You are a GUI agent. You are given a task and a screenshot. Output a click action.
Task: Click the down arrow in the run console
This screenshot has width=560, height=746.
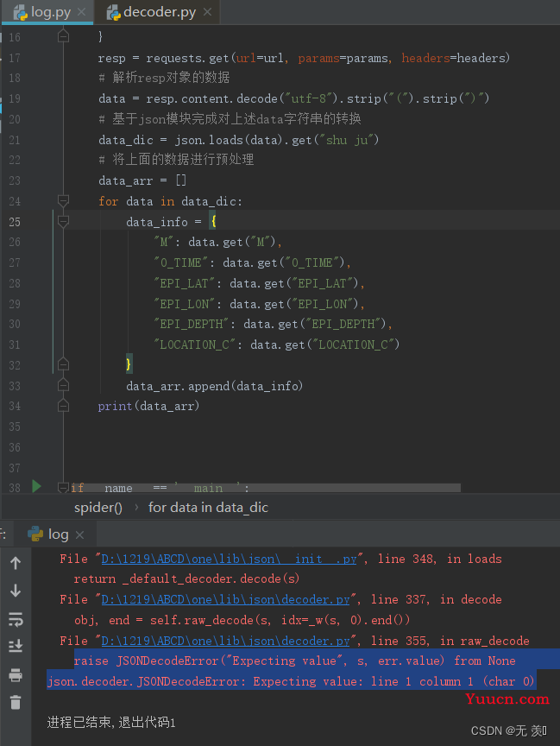pos(16,591)
